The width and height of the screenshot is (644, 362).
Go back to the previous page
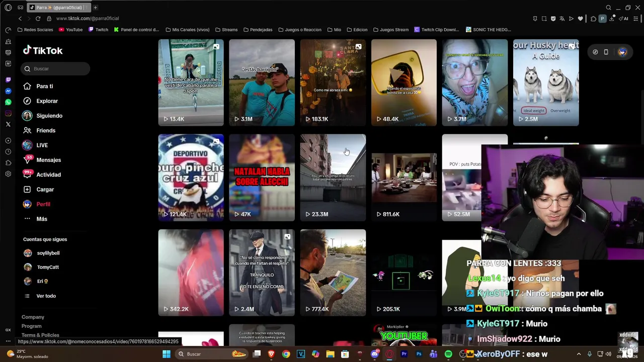coord(20,19)
